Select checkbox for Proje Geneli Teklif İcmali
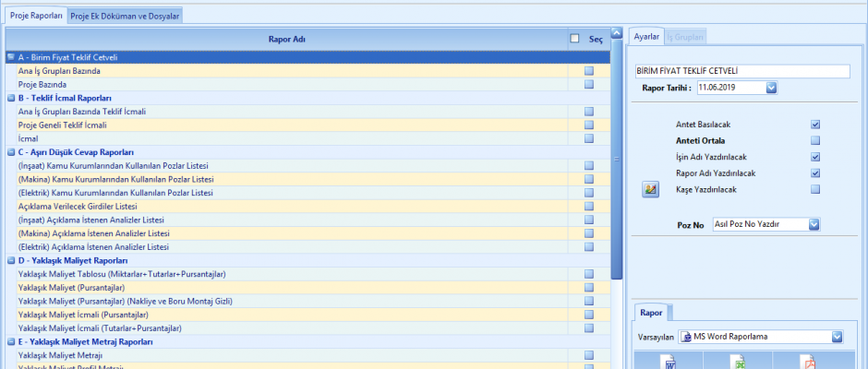This screenshot has height=369, width=868. [x=588, y=125]
